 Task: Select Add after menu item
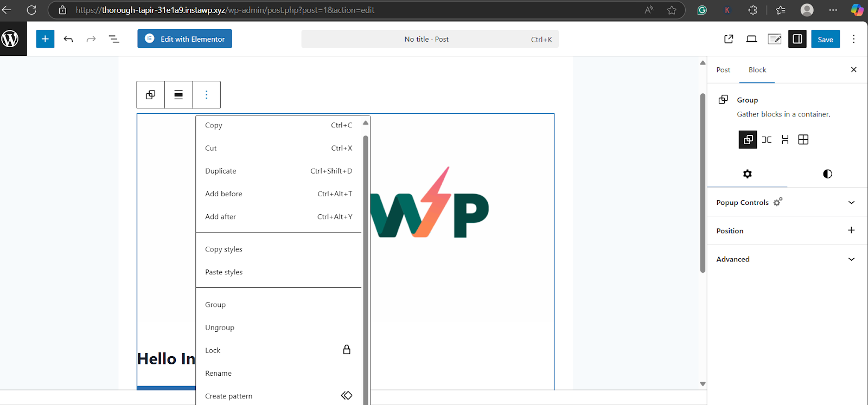click(279, 216)
